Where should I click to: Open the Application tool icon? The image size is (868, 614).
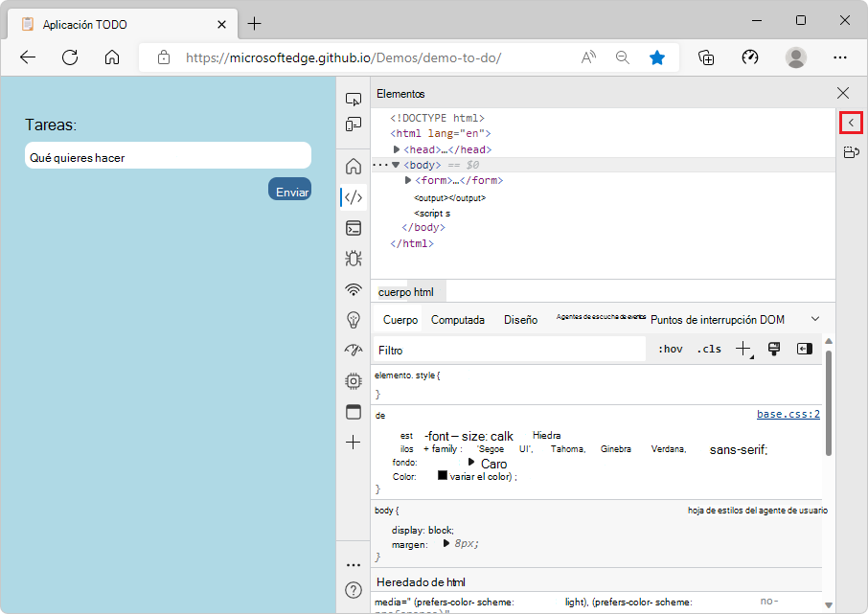[x=354, y=412]
